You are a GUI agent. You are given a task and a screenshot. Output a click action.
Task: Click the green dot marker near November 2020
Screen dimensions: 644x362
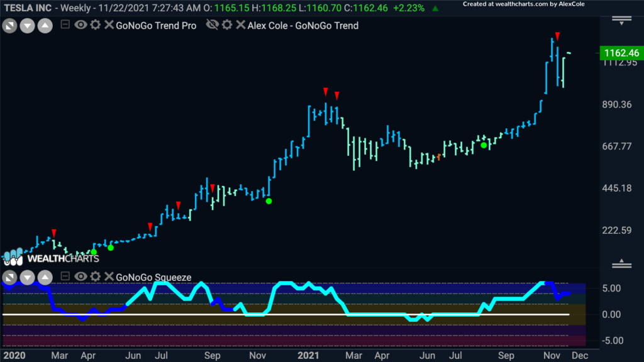pos(269,201)
